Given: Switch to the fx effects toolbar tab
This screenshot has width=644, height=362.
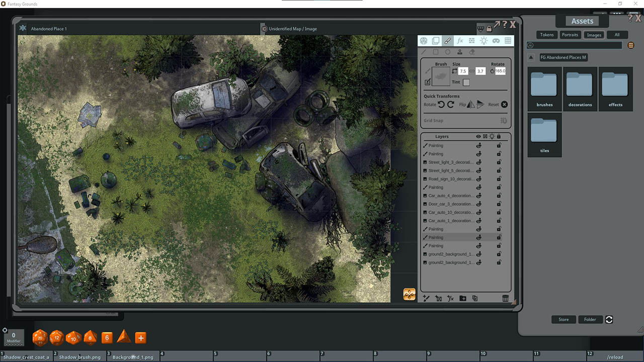Looking at the screenshot, I should pyautogui.click(x=460, y=41).
